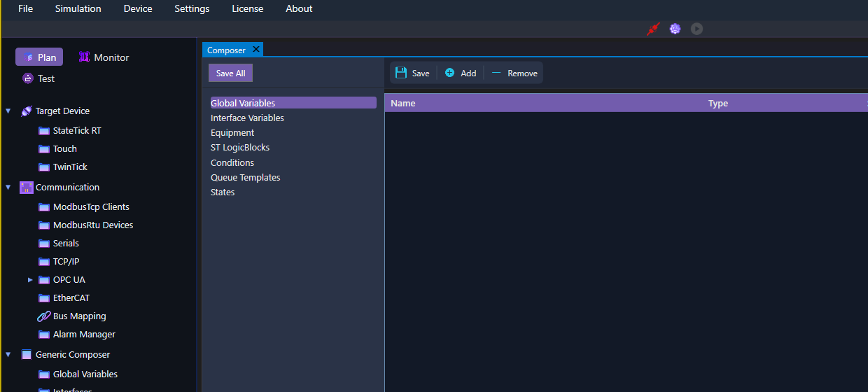Click the TwinTick folder icon

tap(44, 167)
